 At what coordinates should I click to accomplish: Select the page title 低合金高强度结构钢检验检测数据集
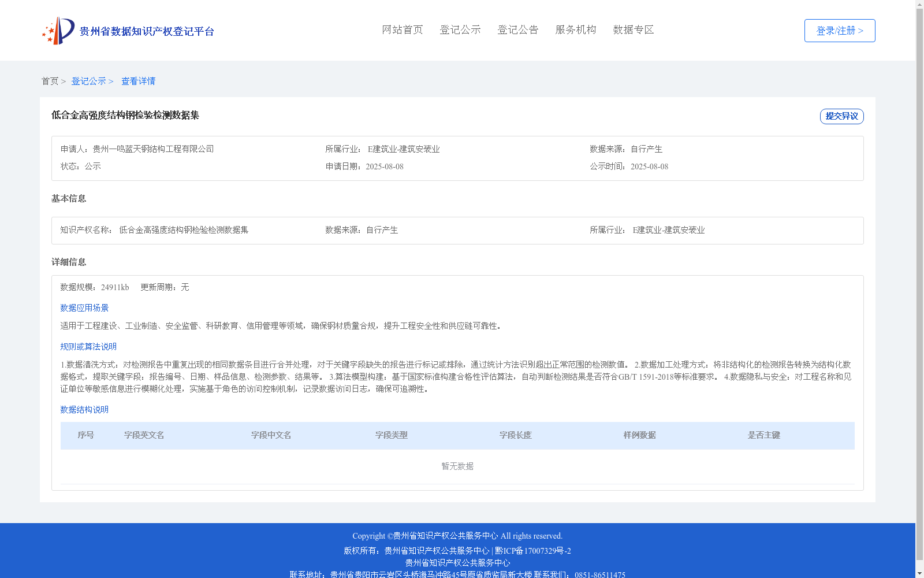[125, 115]
